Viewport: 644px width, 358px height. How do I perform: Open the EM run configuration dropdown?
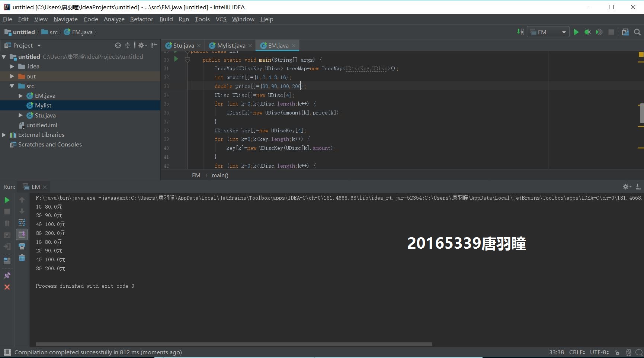pos(548,32)
